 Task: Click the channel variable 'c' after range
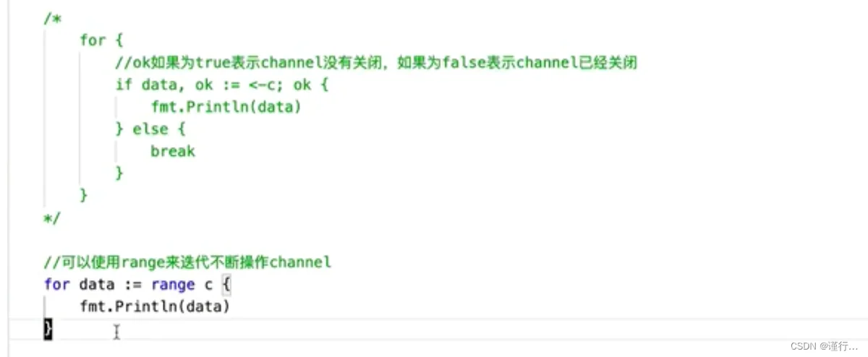click(208, 285)
